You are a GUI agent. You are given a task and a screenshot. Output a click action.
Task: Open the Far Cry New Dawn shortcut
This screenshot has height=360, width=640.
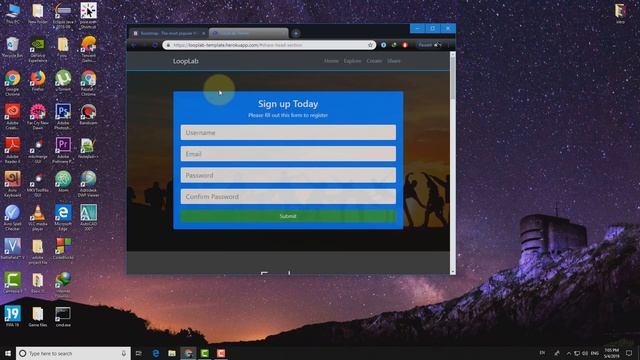(x=38, y=116)
